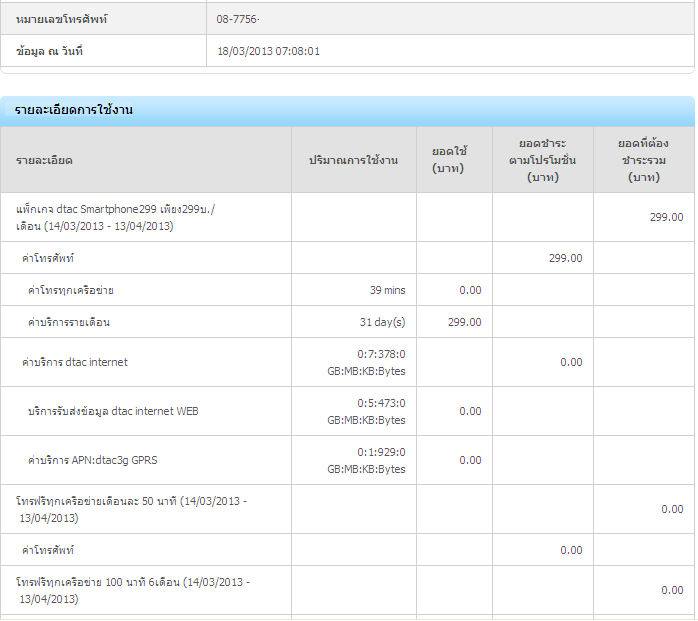Select the ค่าบริการรายเดือน row
The image size is (698, 621).
pos(69,322)
